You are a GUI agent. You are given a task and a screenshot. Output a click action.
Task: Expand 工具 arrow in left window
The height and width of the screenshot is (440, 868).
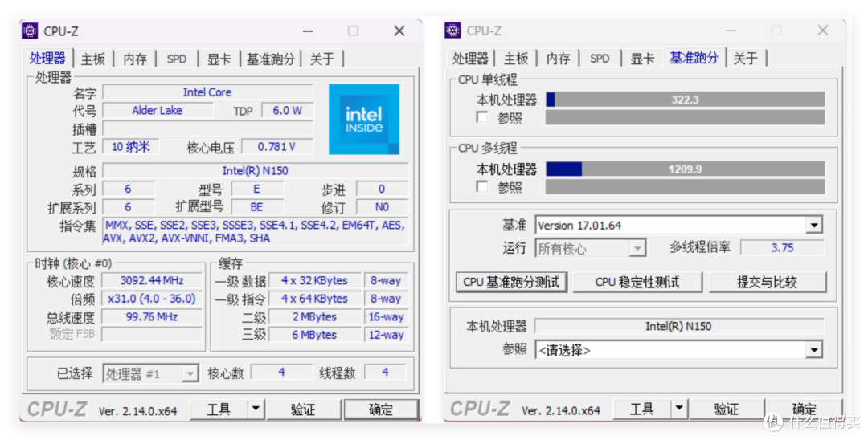[x=256, y=409]
